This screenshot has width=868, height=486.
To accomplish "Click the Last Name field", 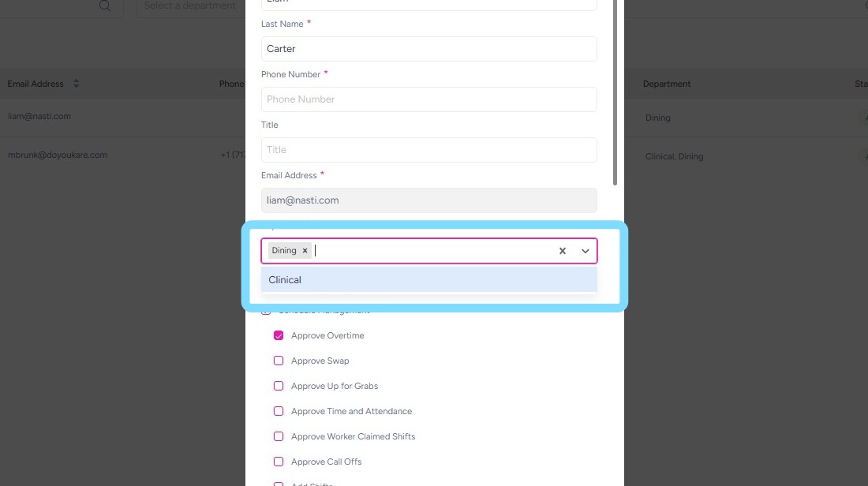I will pos(428,49).
